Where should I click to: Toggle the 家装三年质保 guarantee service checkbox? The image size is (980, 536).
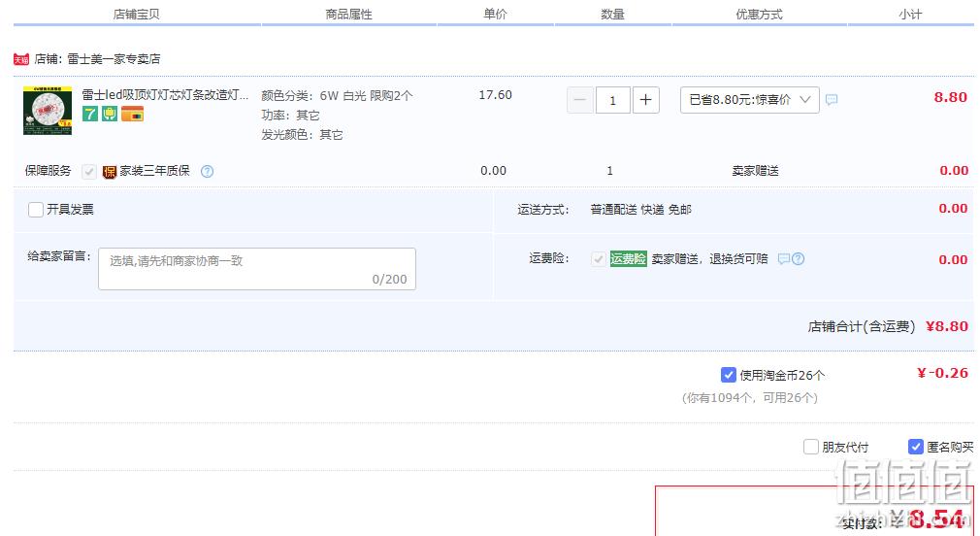[89, 171]
